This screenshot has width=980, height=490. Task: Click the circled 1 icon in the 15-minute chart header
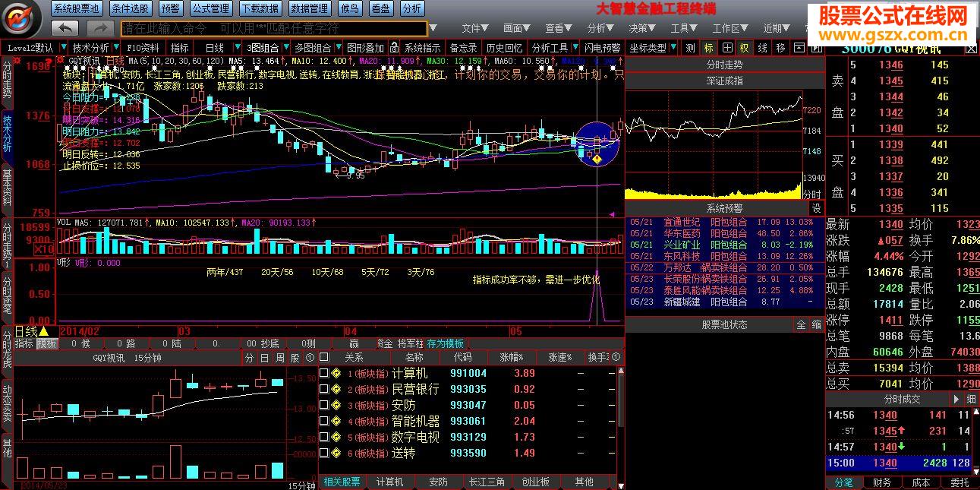(x=310, y=357)
